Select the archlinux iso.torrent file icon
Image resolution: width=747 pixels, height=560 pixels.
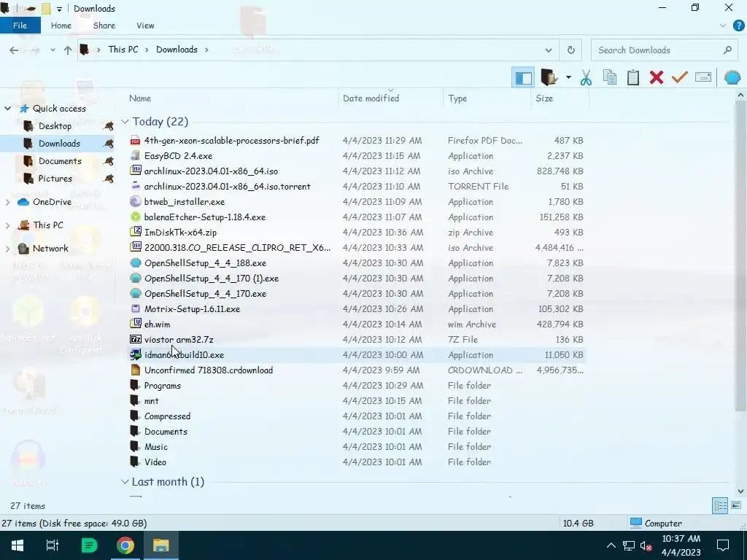click(135, 186)
